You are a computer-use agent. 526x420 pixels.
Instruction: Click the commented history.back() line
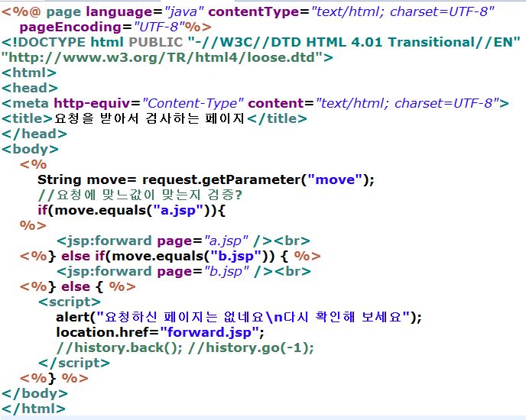click(185, 347)
